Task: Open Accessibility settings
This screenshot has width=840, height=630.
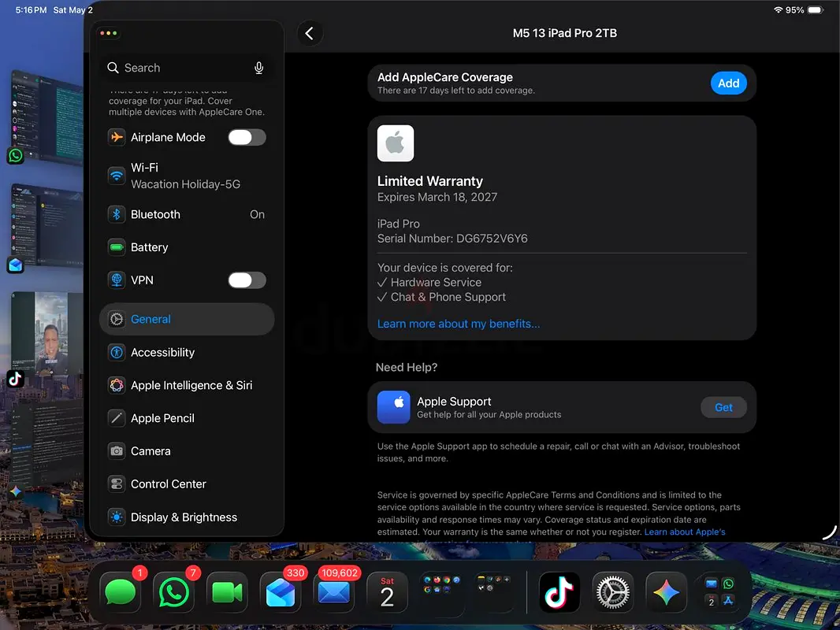Action: pyautogui.click(x=187, y=352)
